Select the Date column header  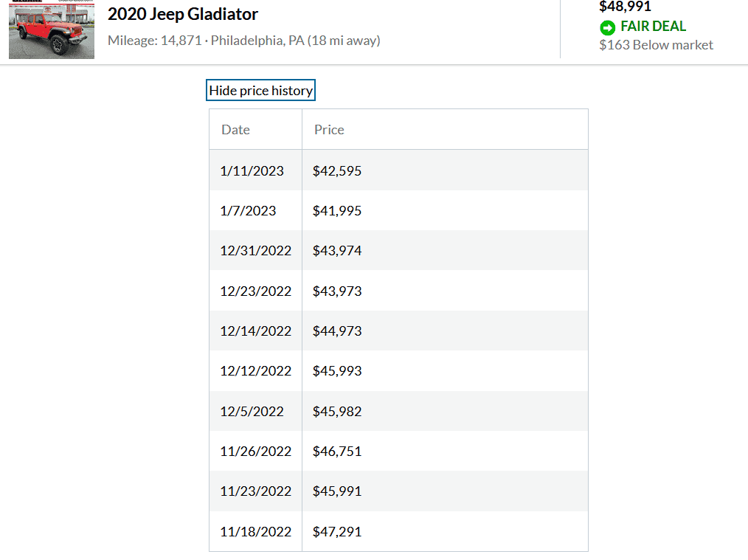[235, 130]
